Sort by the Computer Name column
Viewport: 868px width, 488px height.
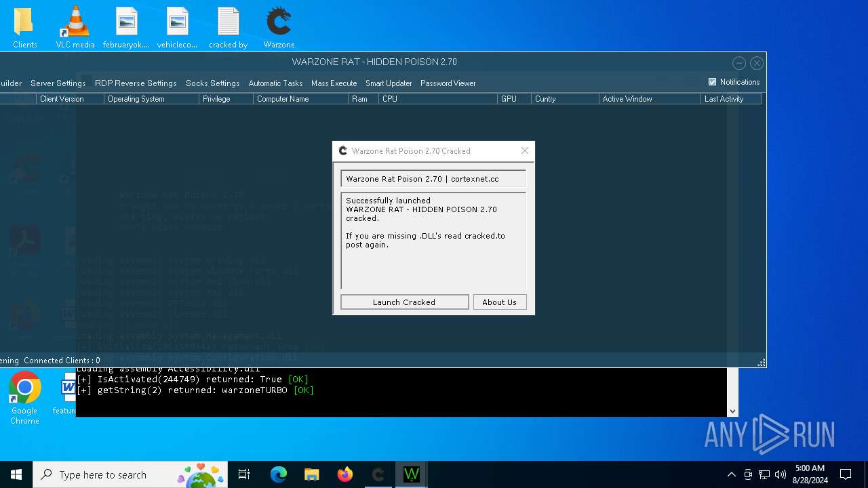click(301, 99)
